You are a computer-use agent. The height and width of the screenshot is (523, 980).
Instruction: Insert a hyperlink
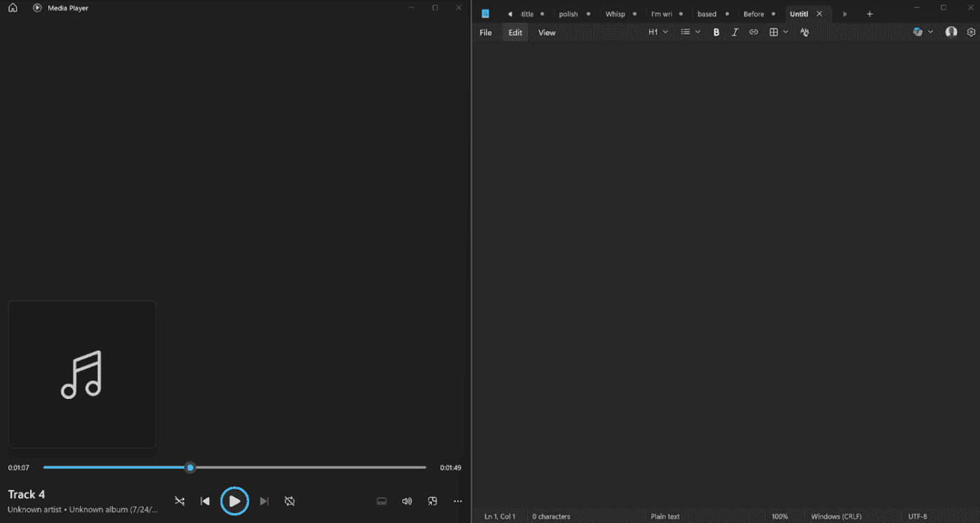[754, 32]
